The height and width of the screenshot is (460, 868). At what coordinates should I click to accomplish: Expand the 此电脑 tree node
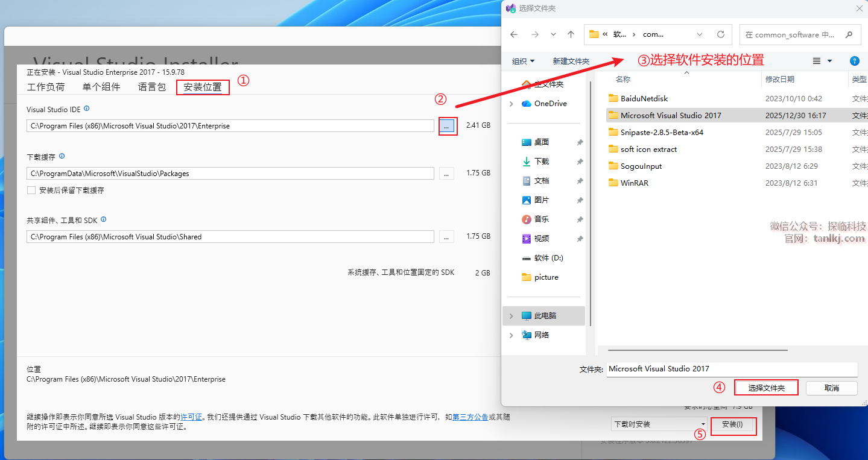click(512, 316)
